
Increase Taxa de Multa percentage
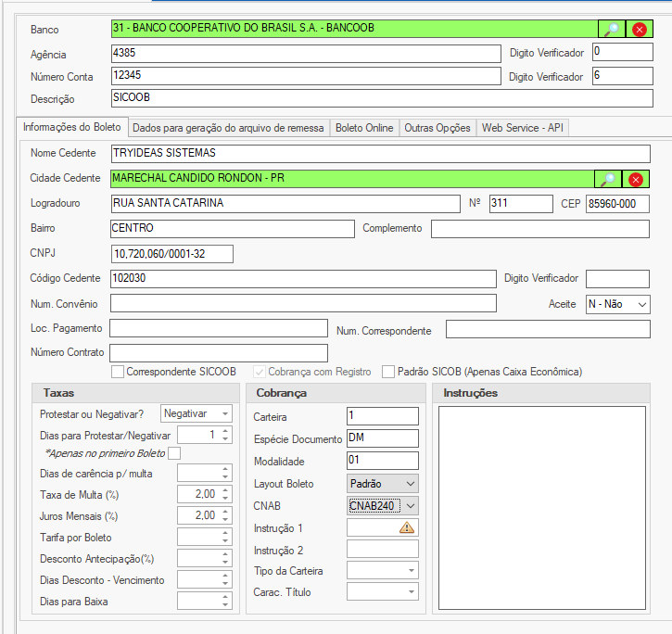click(225, 490)
